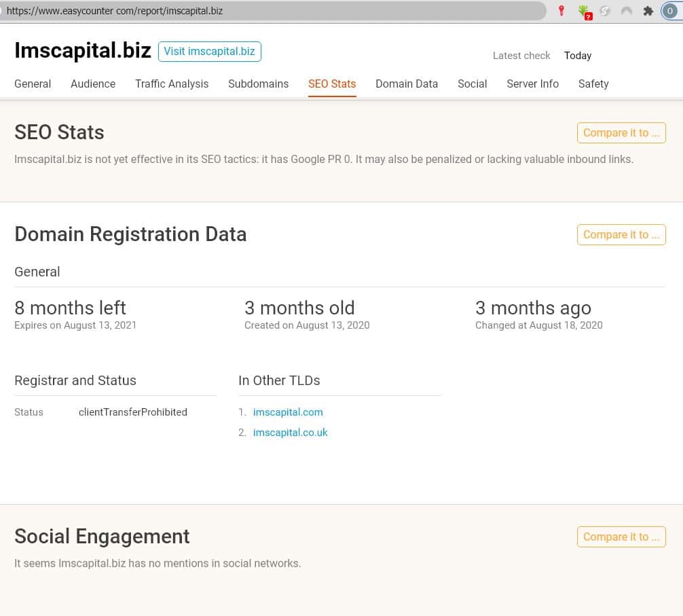Screen dimensions: 683x616
Task: Switch to the General tab
Action: click(x=33, y=84)
